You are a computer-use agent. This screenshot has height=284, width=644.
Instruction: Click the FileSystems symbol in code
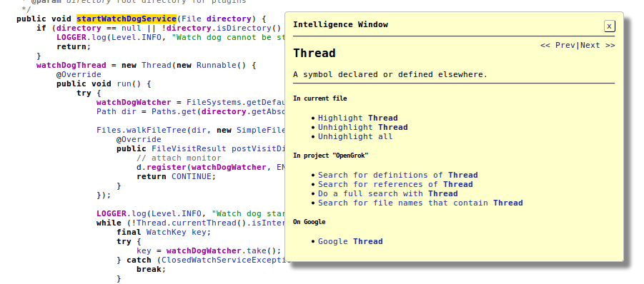[x=214, y=103]
